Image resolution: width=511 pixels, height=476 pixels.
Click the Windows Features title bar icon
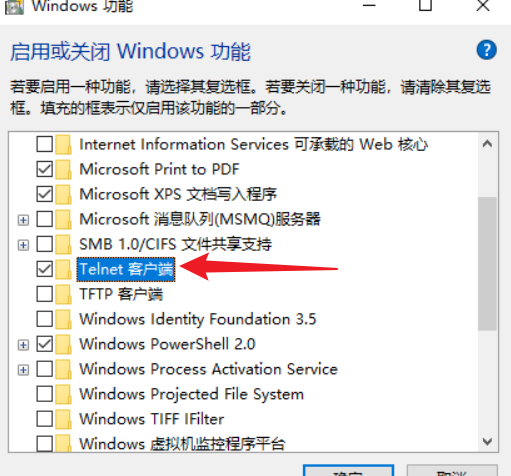pyautogui.click(x=14, y=7)
